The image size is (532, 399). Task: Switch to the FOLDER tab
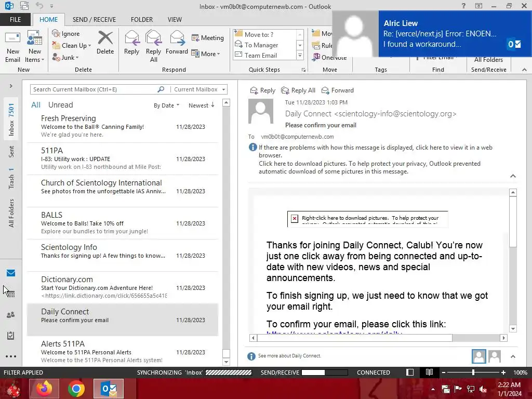[142, 19]
